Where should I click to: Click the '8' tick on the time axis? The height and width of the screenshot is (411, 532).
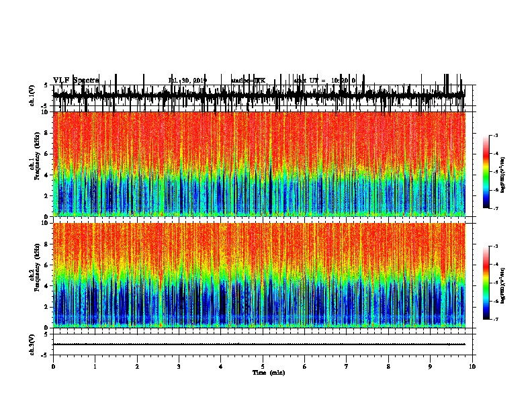pyautogui.click(x=388, y=367)
